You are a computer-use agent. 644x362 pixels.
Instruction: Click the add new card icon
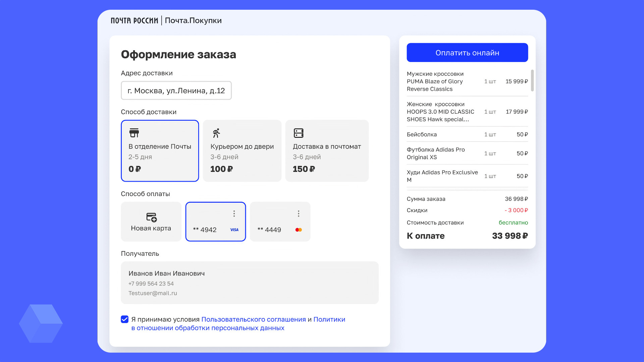click(x=152, y=217)
